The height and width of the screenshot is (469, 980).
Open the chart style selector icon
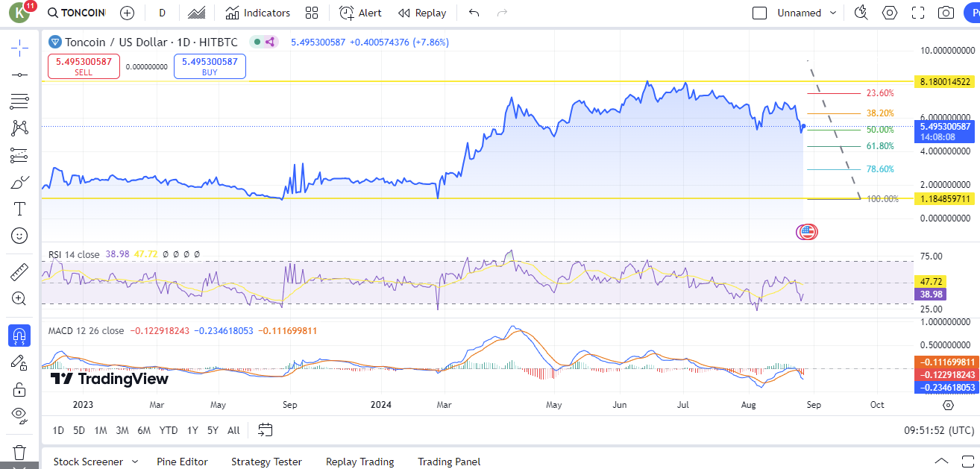click(x=197, y=13)
